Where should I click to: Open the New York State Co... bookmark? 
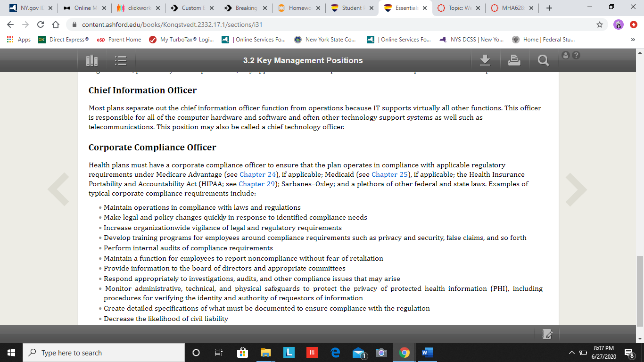pos(325,40)
